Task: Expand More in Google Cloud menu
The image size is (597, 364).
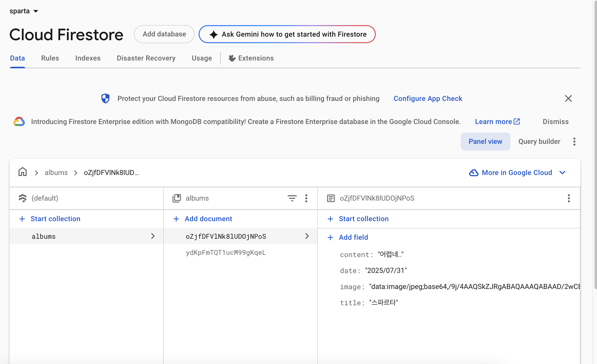Action: pyautogui.click(x=517, y=173)
